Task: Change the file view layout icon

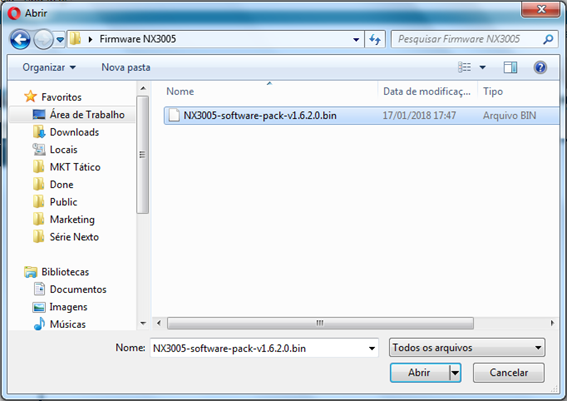Action: point(465,67)
